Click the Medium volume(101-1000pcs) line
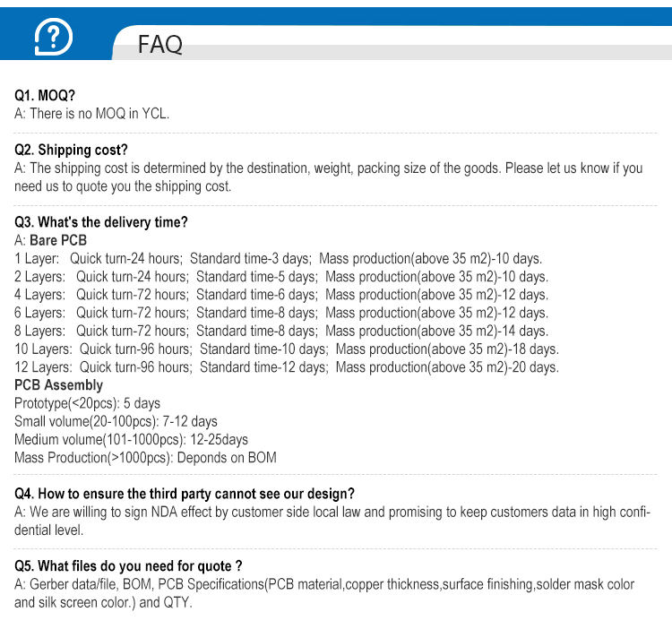Viewport: 672px width, 638px height. tap(131, 439)
